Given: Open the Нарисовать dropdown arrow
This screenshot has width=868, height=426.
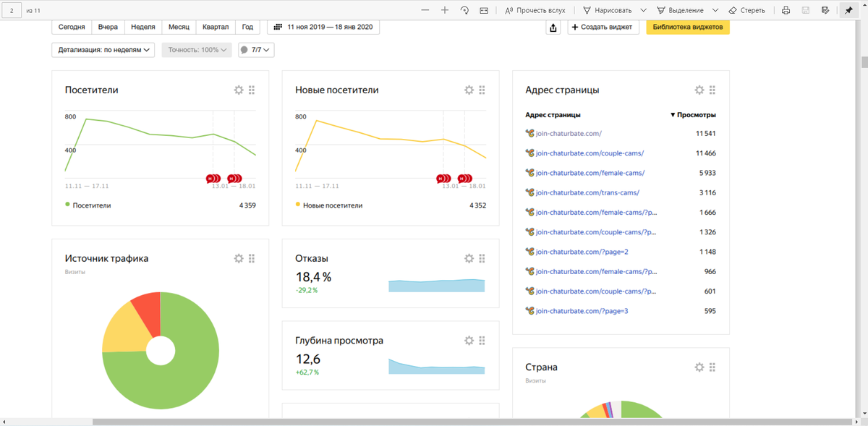Looking at the screenshot, I should 643,10.
